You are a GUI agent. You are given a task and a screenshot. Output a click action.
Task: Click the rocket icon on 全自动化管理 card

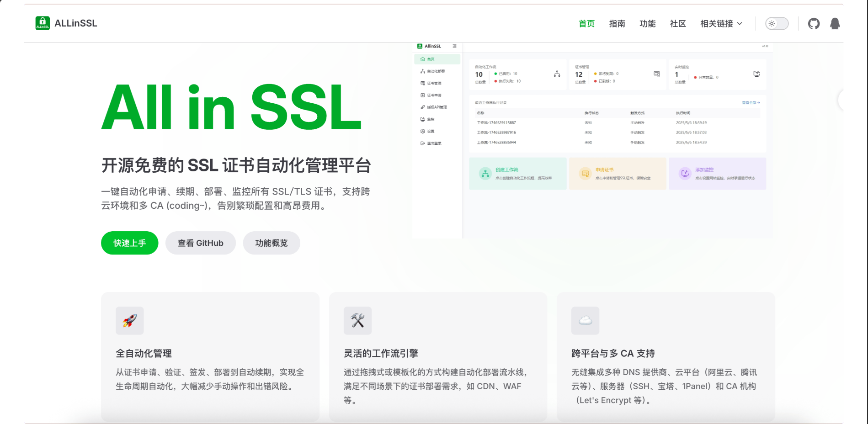130,321
